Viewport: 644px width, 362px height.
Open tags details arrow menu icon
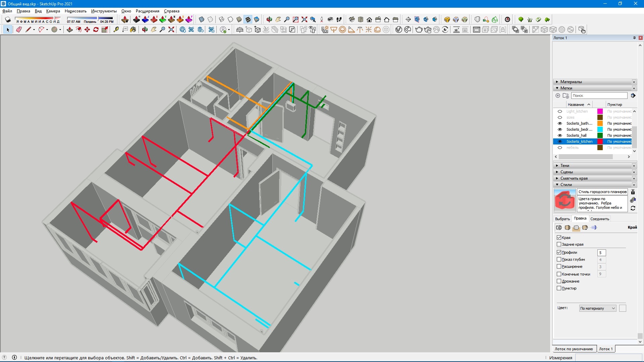click(x=633, y=96)
